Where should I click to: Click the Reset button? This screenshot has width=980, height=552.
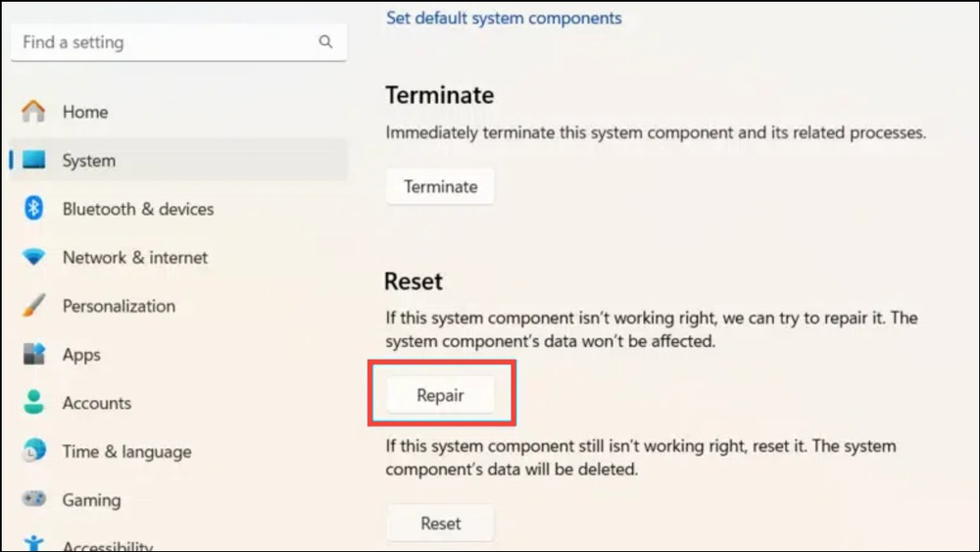(440, 524)
